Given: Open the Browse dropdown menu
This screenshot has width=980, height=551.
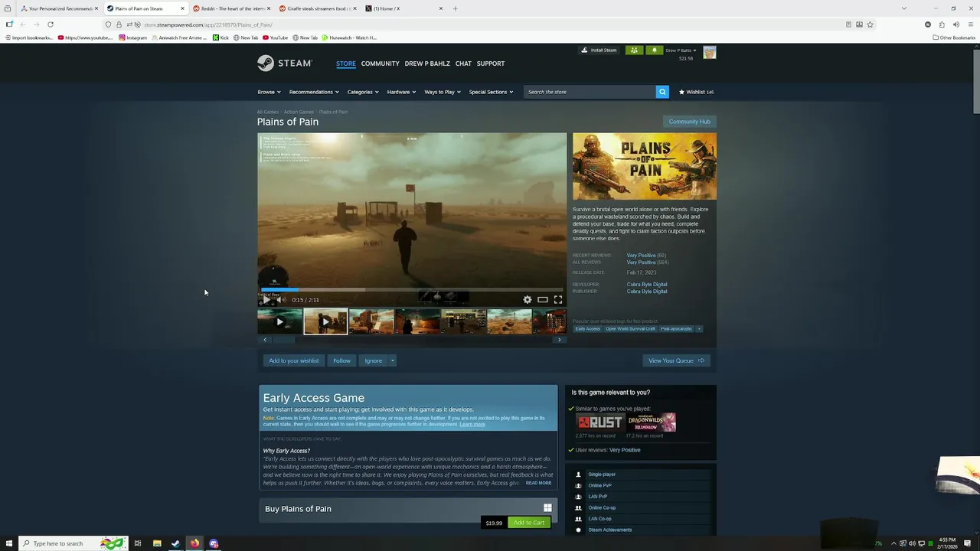Looking at the screenshot, I should pyautogui.click(x=269, y=92).
